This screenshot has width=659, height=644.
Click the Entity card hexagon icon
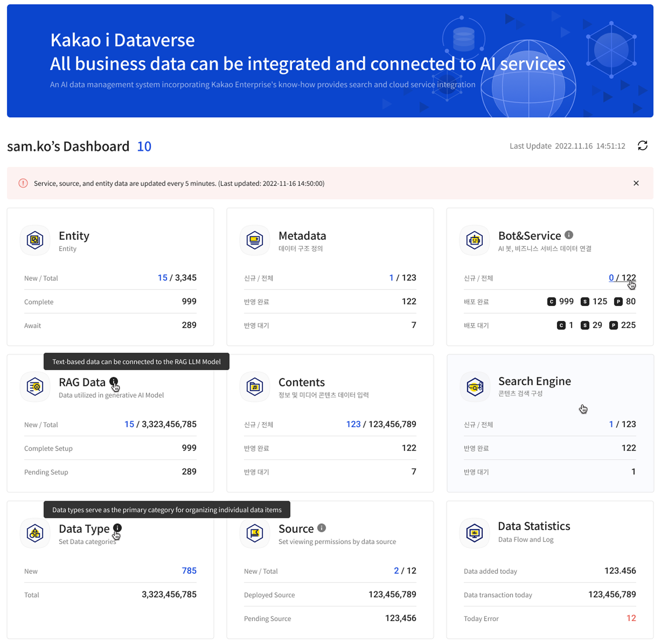(x=35, y=240)
